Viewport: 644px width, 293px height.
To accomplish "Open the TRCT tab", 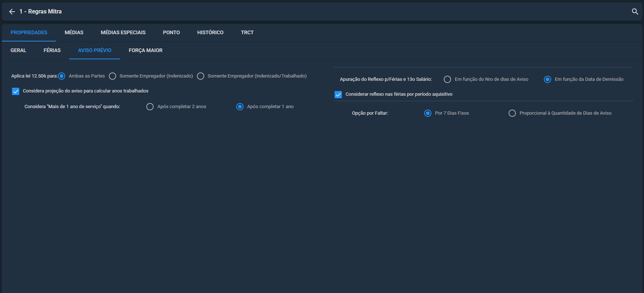I will point(247,32).
